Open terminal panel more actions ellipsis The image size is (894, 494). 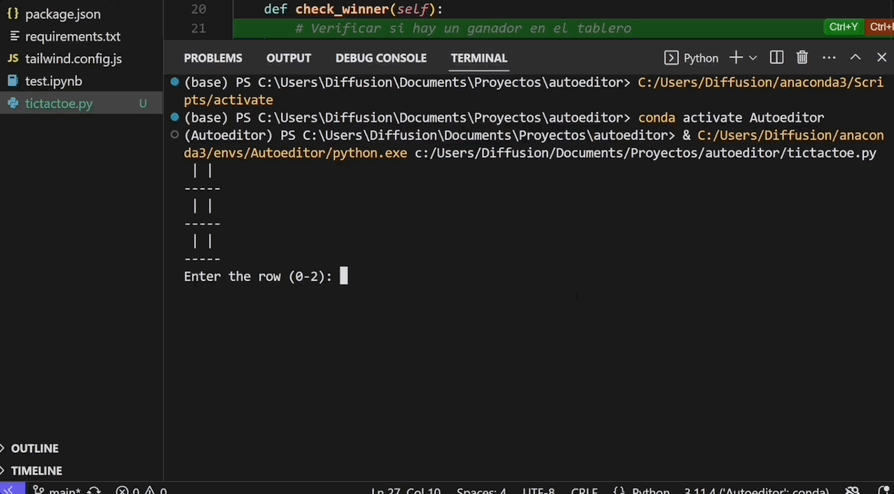click(x=829, y=58)
